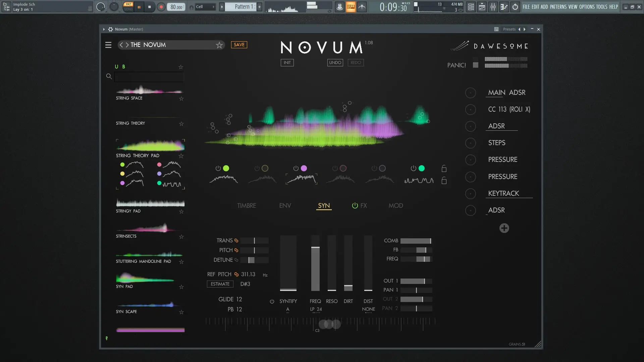The height and width of the screenshot is (362, 644).
Task: Click the INIT button
Action: [287, 63]
